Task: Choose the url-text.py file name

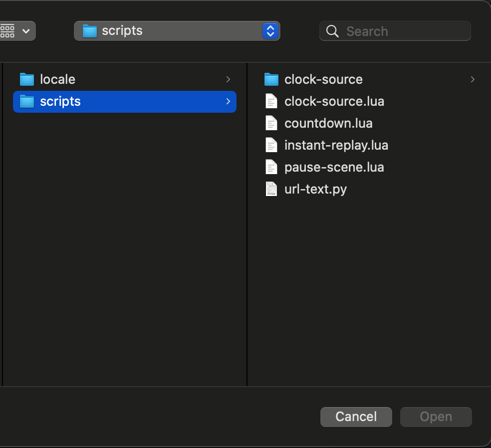Action: 315,189
